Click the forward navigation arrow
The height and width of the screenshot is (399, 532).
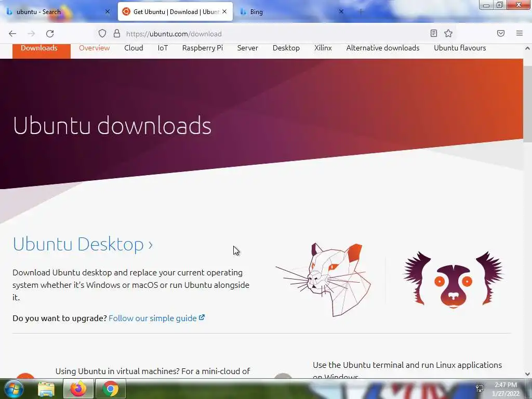click(31, 34)
